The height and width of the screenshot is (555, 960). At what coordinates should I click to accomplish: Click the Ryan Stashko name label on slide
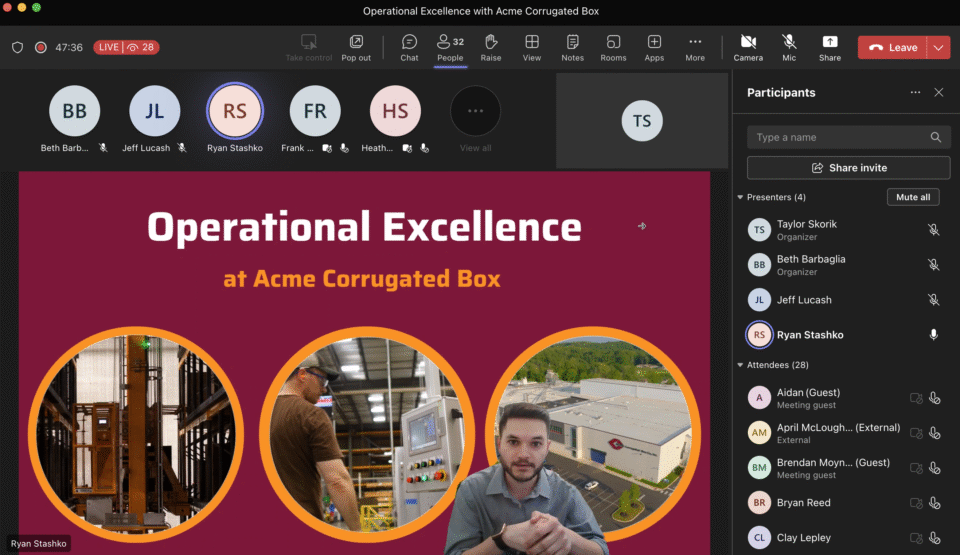(x=39, y=543)
